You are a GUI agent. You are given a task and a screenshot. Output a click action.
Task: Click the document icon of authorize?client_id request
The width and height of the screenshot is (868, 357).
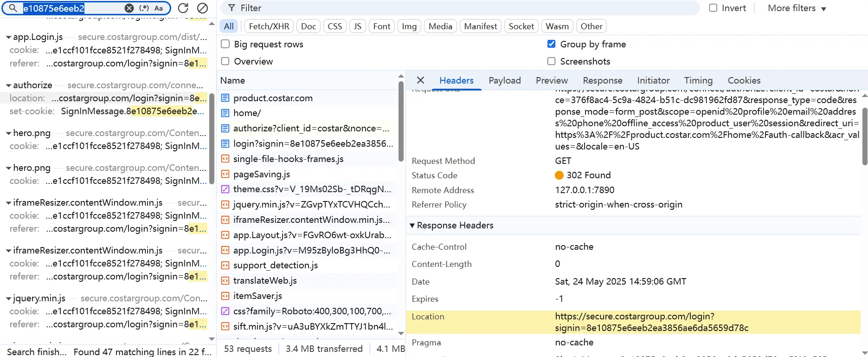tap(225, 128)
